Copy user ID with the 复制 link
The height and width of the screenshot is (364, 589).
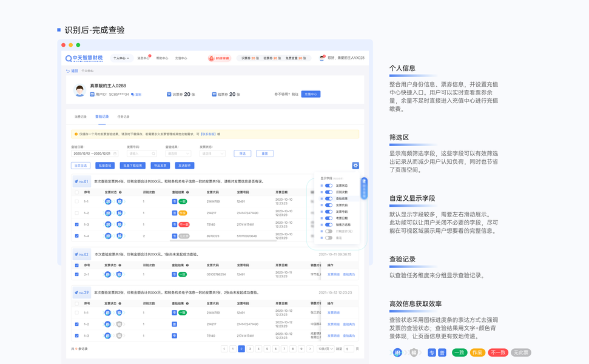click(x=136, y=94)
